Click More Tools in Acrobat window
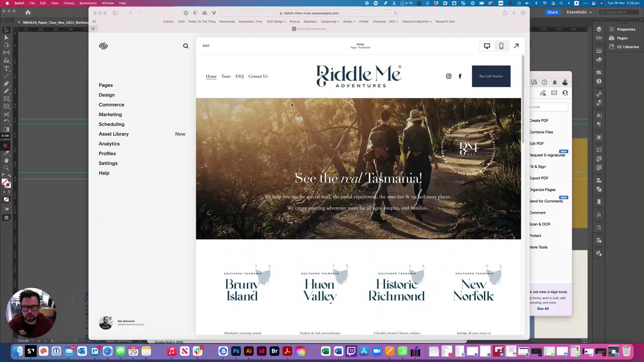 point(538,247)
